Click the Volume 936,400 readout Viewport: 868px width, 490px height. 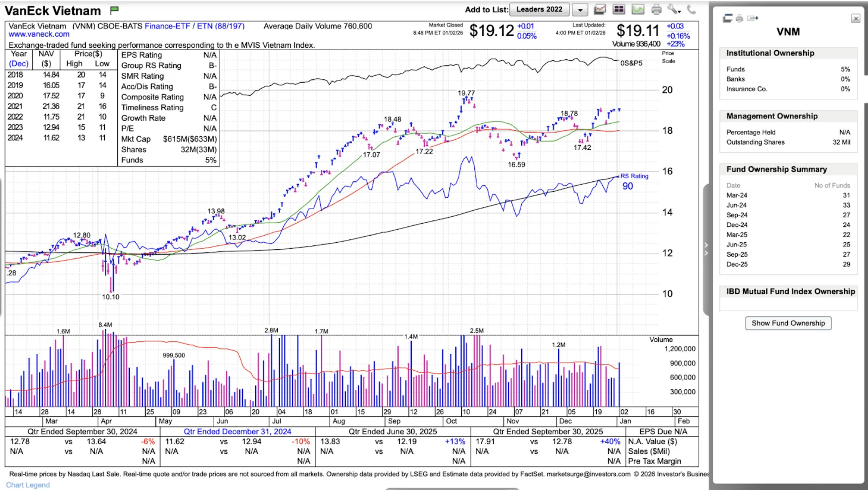(x=636, y=44)
